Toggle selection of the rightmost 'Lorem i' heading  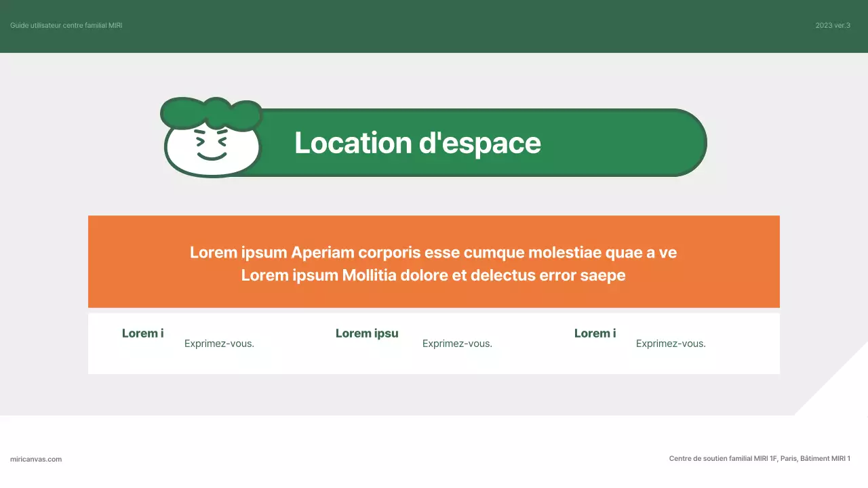595,333
